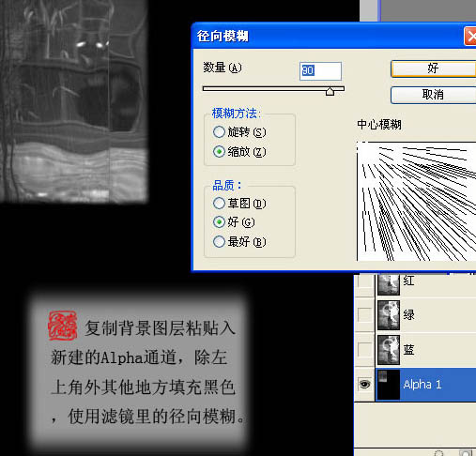Click the 数量 amount input field
The width and height of the screenshot is (476, 456).
pyautogui.click(x=320, y=71)
